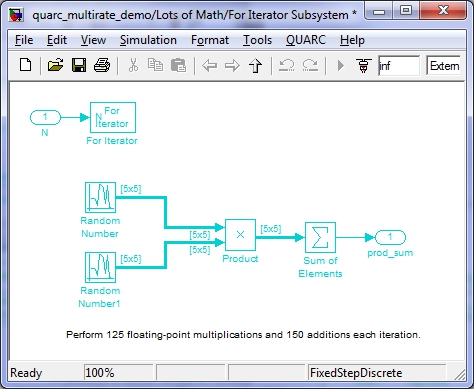Navigate back with the left arrow

[x=209, y=65]
